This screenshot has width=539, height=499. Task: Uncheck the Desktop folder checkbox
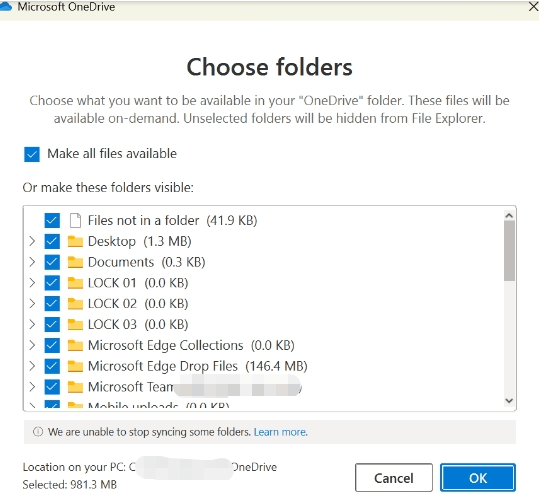[52, 241]
